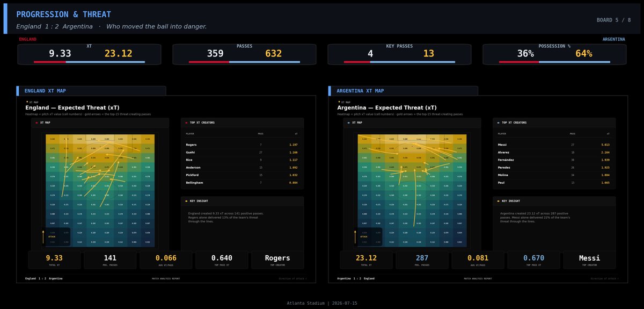
Task: Select the ARGENTINA XT MAP section tab
Action: coord(403,91)
